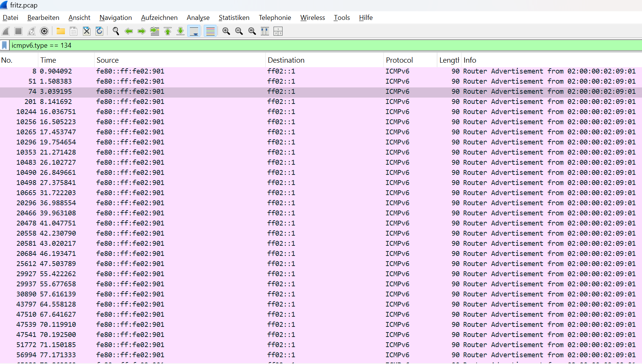Select packet 20558 at time 42.230790
Screen dimensions: 642x364
321,233
